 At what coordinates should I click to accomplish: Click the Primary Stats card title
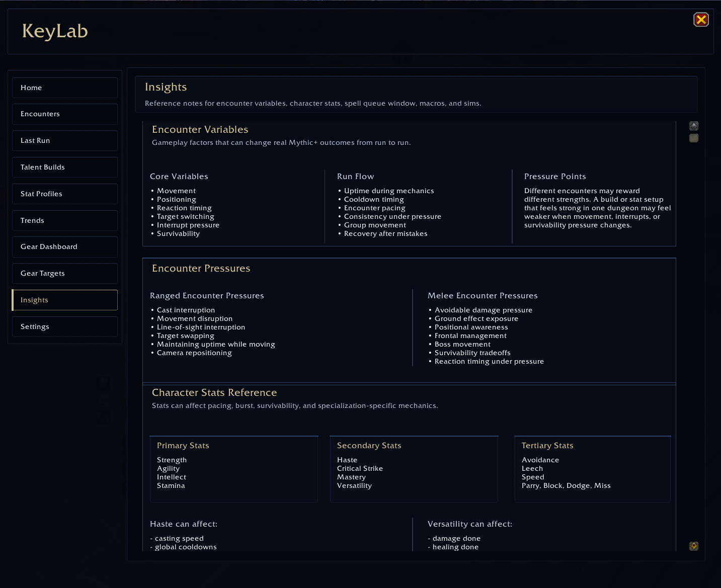tap(183, 446)
